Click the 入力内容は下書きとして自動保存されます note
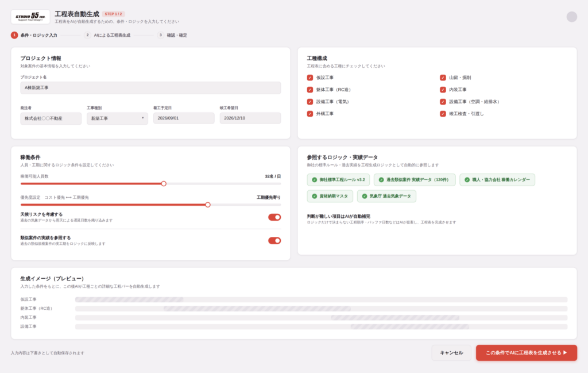 [x=48, y=353]
